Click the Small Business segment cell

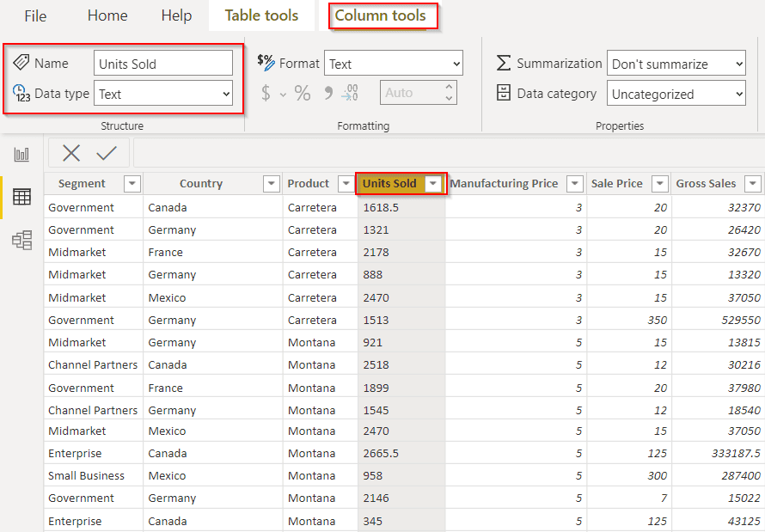(93, 475)
